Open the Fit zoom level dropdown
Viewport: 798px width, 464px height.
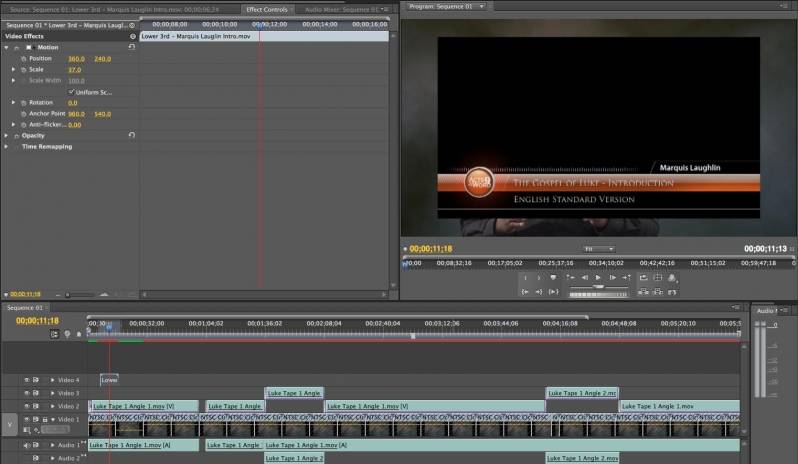[x=598, y=249]
